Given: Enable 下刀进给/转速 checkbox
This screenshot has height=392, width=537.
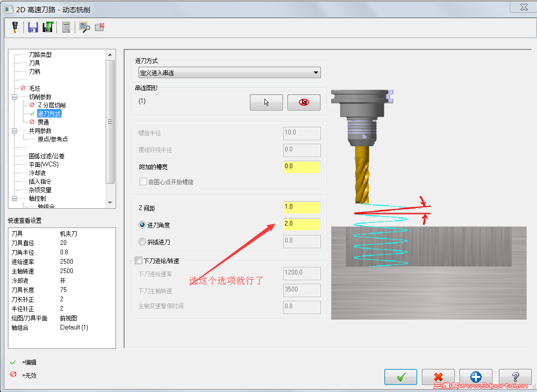Looking at the screenshot, I should click(x=139, y=261).
